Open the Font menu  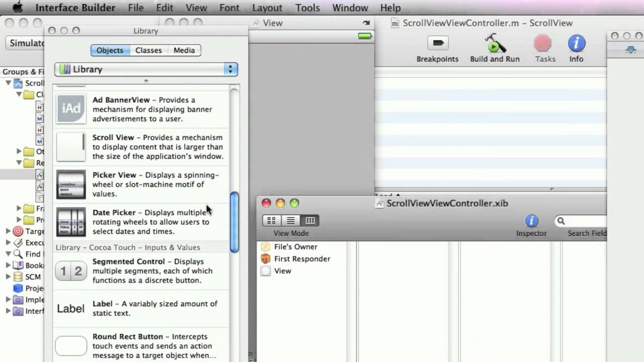tap(229, 8)
